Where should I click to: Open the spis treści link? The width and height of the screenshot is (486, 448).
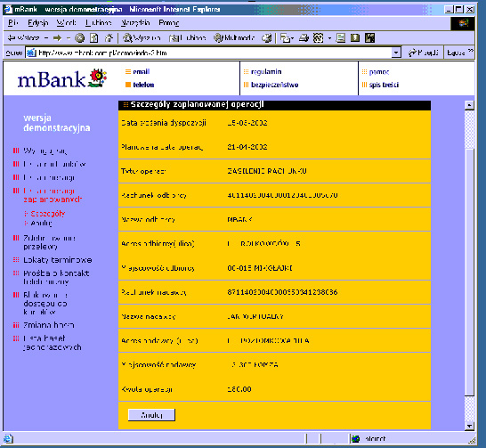[384, 85]
